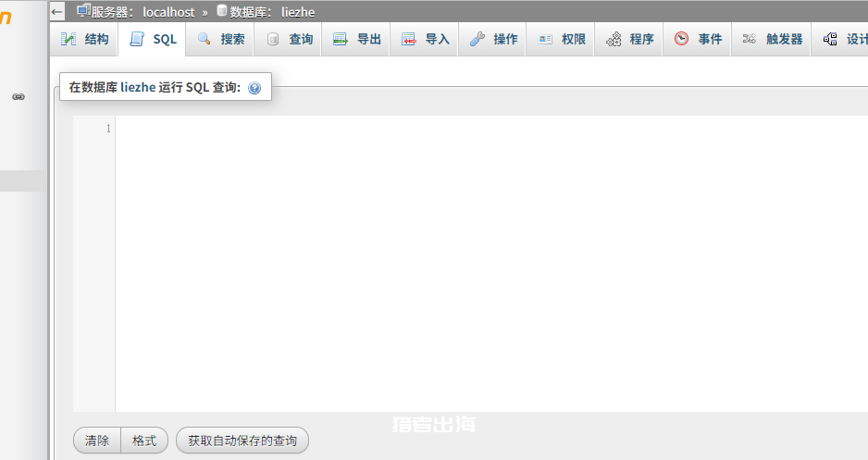Viewport: 868px width, 460px height.
Task: Open the 权限 tab
Action: click(x=561, y=39)
